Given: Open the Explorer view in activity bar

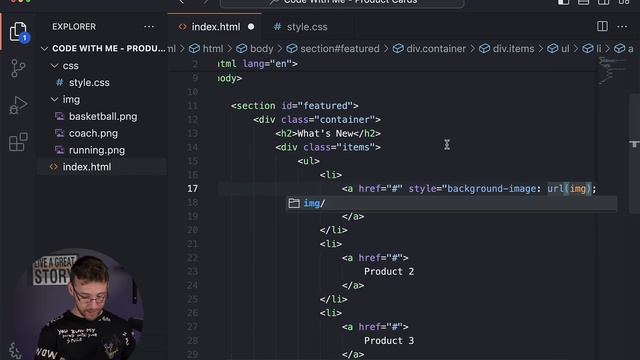Looking at the screenshot, I should (18, 32).
